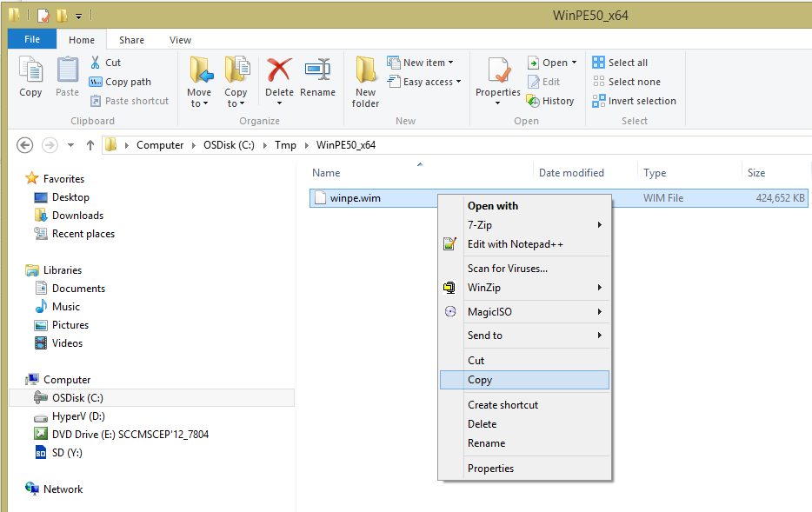Expand the Open button dropdown arrow
812x512 pixels.
(x=575, y=63)
